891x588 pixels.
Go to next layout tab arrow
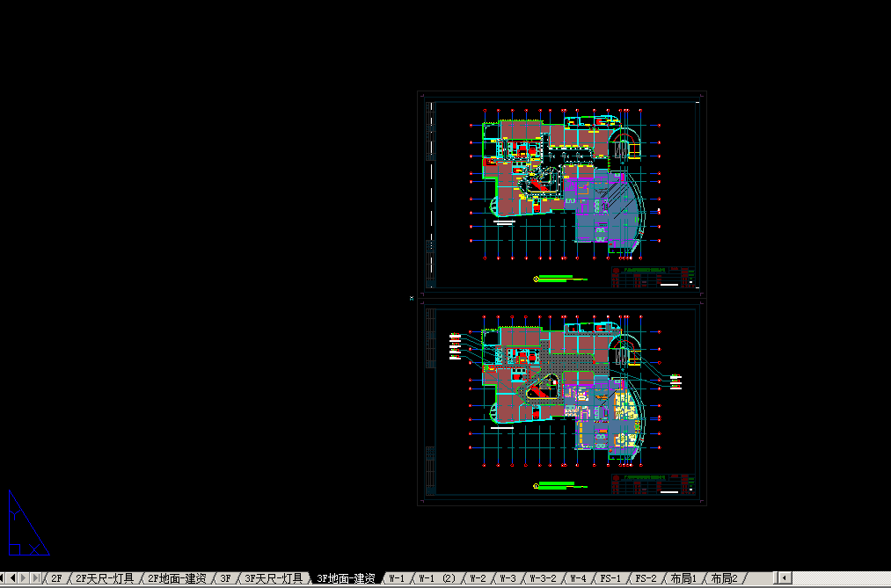pyautogui.click(x=24, y=578)
